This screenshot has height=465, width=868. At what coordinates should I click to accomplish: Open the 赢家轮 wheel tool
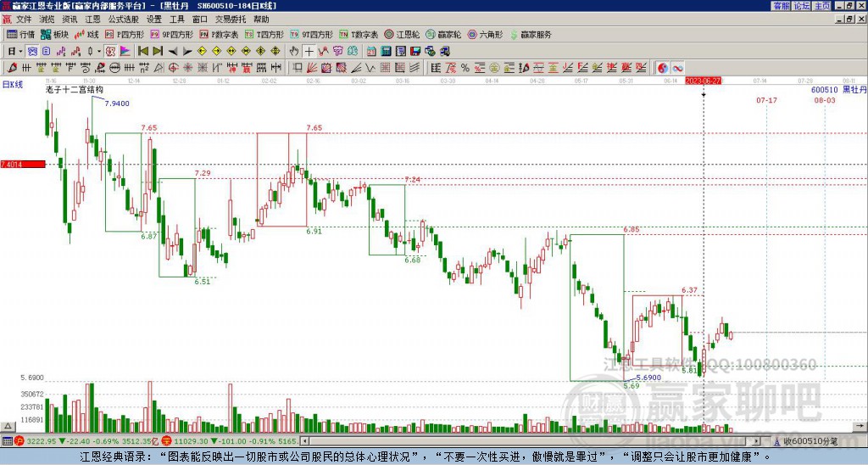point(443,34)
